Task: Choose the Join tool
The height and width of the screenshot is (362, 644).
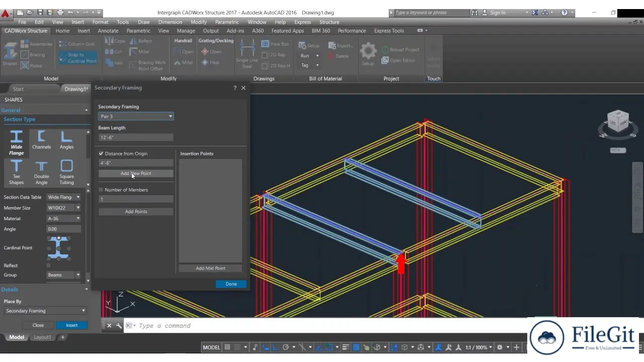Action: tap(114, 63)
